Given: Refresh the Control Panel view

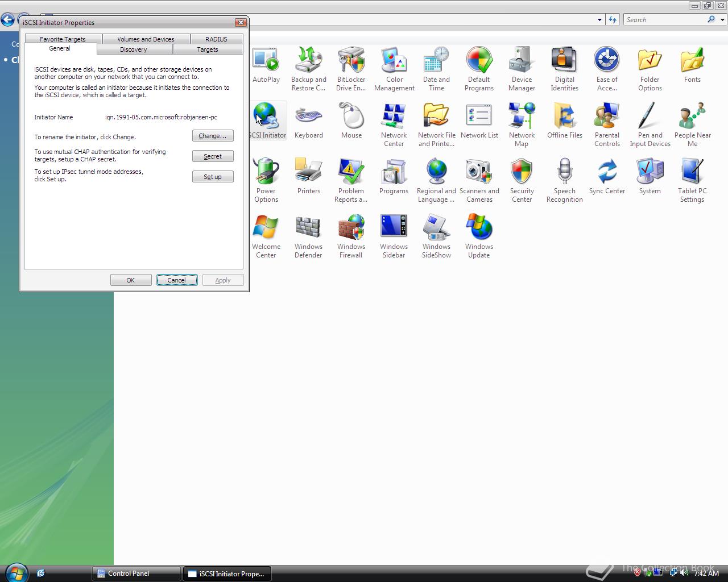Looking at the screenshot, I should (613, 20).
